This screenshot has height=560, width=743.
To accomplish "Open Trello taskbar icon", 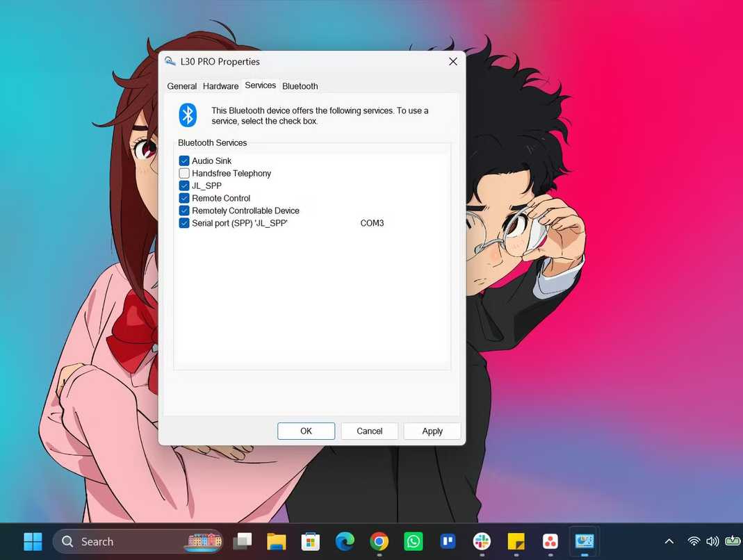I will (x=448, y=541).
